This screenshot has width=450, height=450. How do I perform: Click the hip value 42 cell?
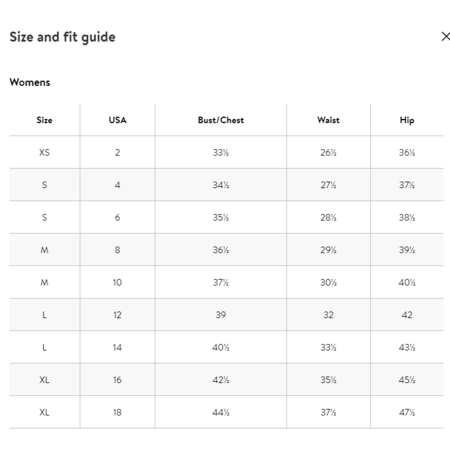[407, 315]
